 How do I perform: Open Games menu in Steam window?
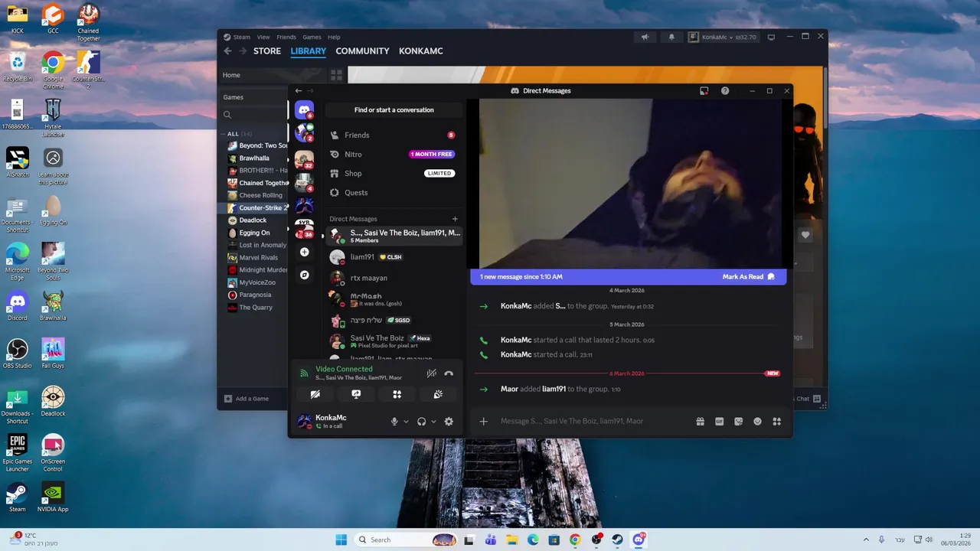[x=312, y=37]
